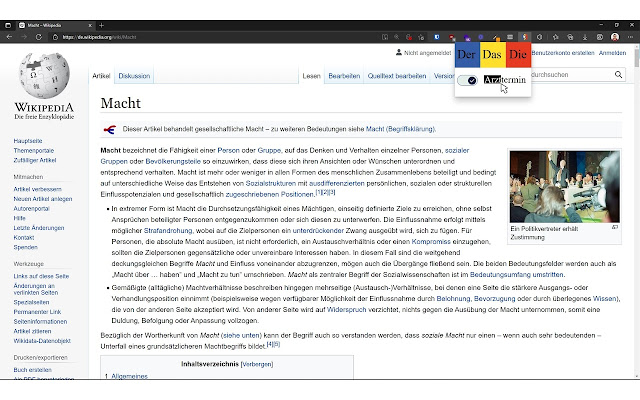Open the politician photo thumbnail
Image resolution: width=640 pixels, height=400 pixels.
click(564, 187)
